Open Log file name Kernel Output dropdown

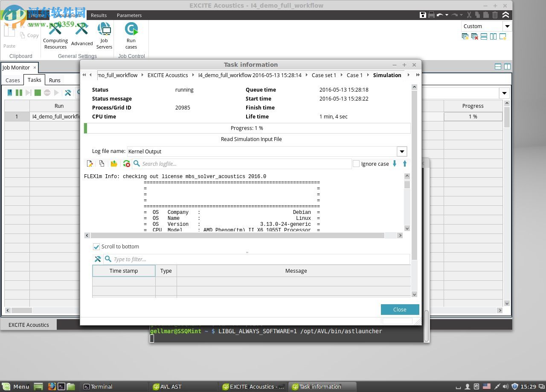point(402,151)
